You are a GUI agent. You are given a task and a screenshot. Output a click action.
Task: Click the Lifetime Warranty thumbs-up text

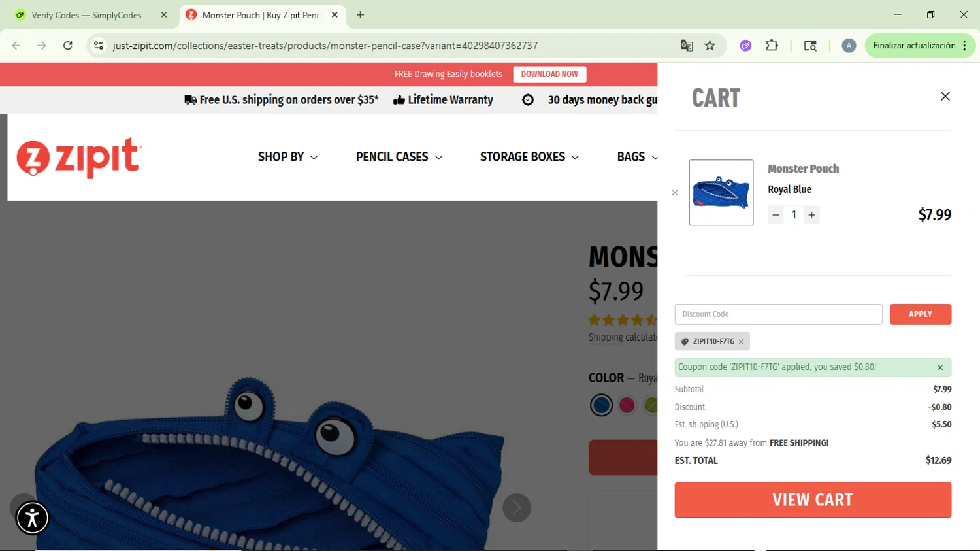(x=443, y=100)
